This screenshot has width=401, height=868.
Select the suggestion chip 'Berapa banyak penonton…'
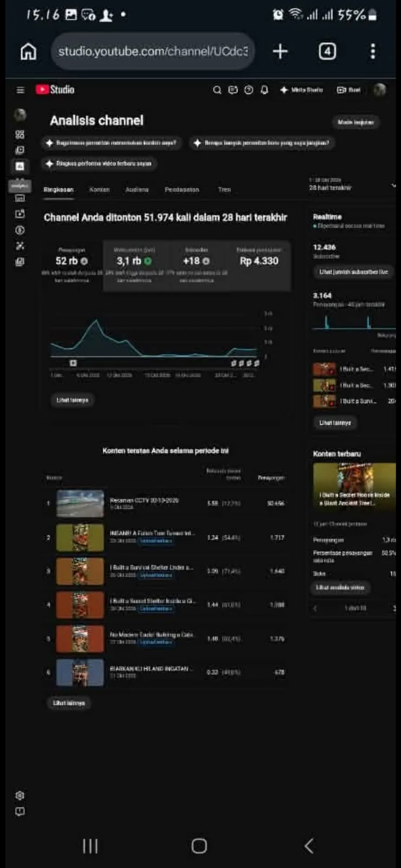coord(262,143)
